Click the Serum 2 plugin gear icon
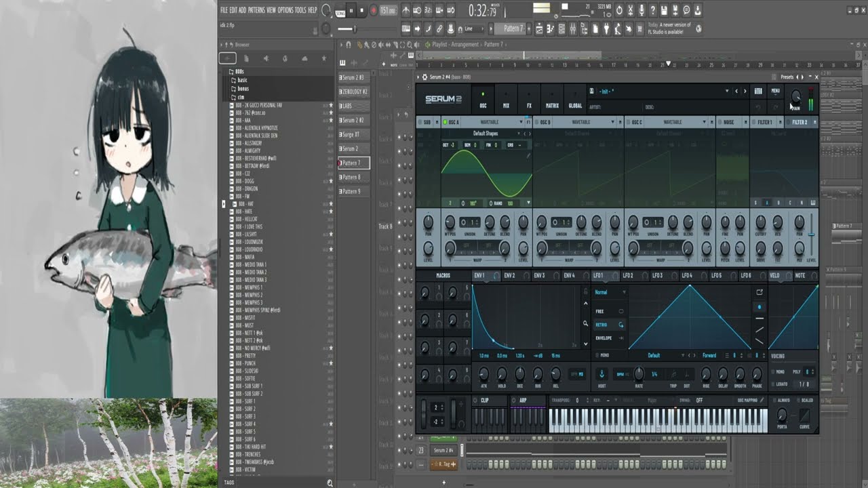The width and height of the screenshot is (868, 488). [x=425, y=77]
